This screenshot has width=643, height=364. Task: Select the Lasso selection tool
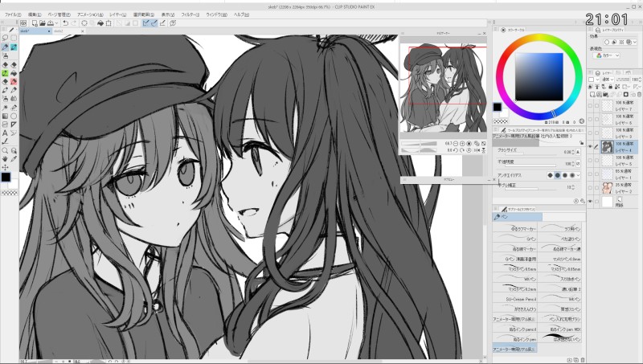coord(5,38)
